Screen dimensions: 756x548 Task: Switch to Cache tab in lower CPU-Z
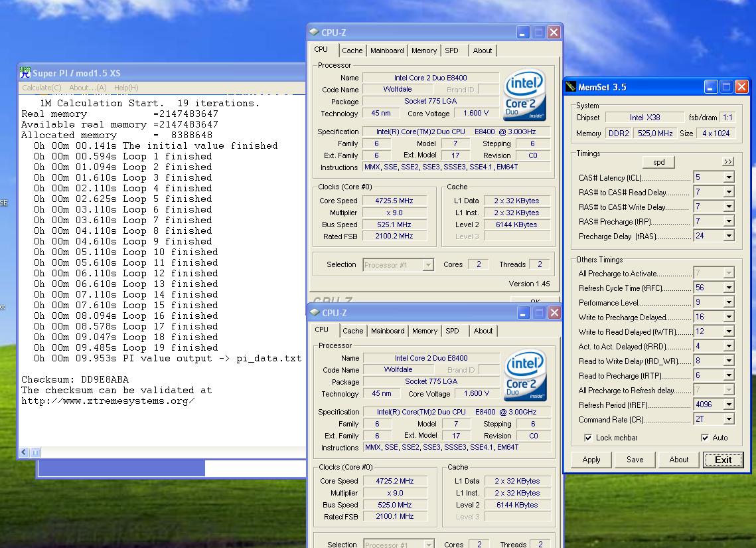353,330
